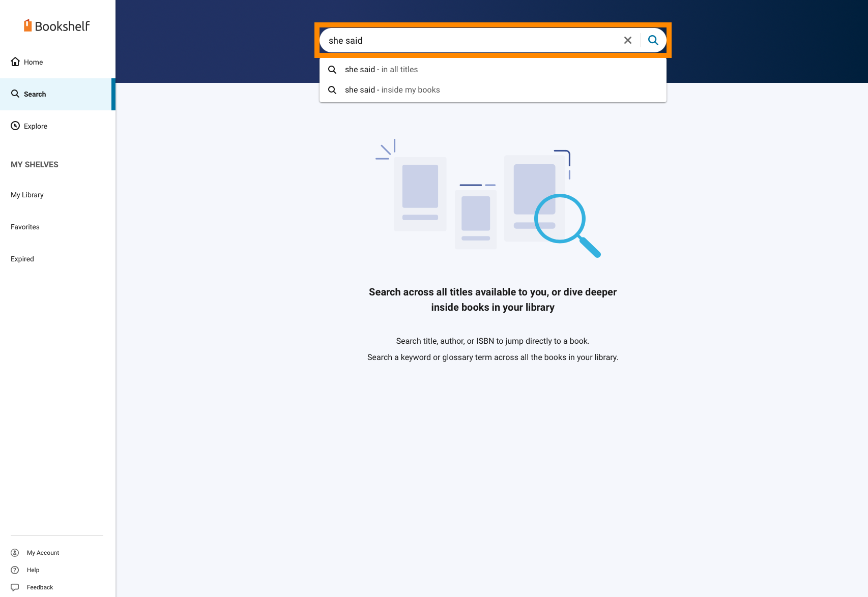868x597 pixels.
Task: Click the Explore compass icon
Action: point(15,126)
